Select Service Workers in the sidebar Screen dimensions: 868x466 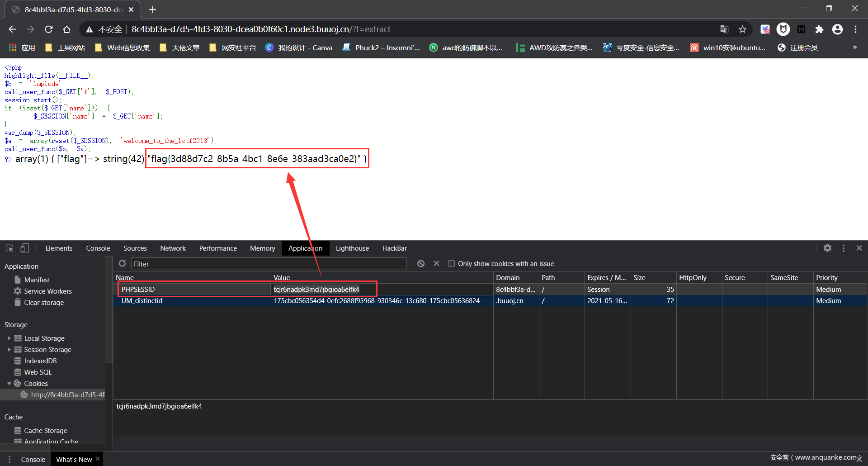click(x=48, y=291)
